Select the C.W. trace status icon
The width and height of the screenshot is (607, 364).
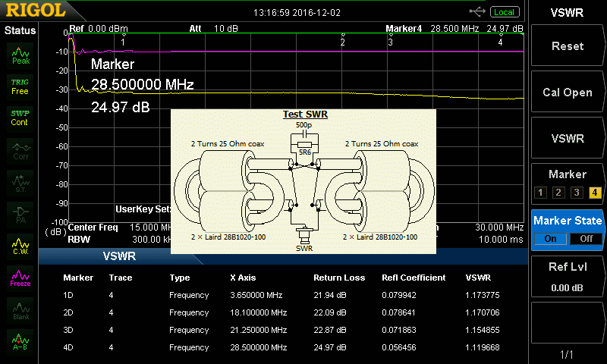tap(20, 246)
